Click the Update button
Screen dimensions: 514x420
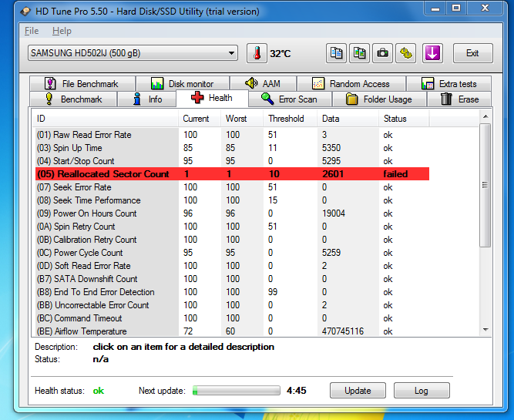tap(358, 391)
